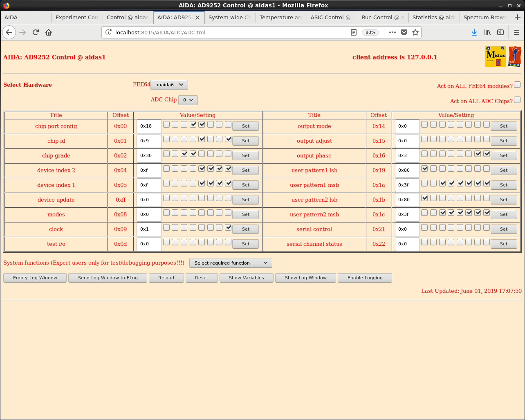The width and height of the screenshot is (525, 420).
Task: Check the Act on ALL ADC Chips box
Action: click(x=517, y=100)
